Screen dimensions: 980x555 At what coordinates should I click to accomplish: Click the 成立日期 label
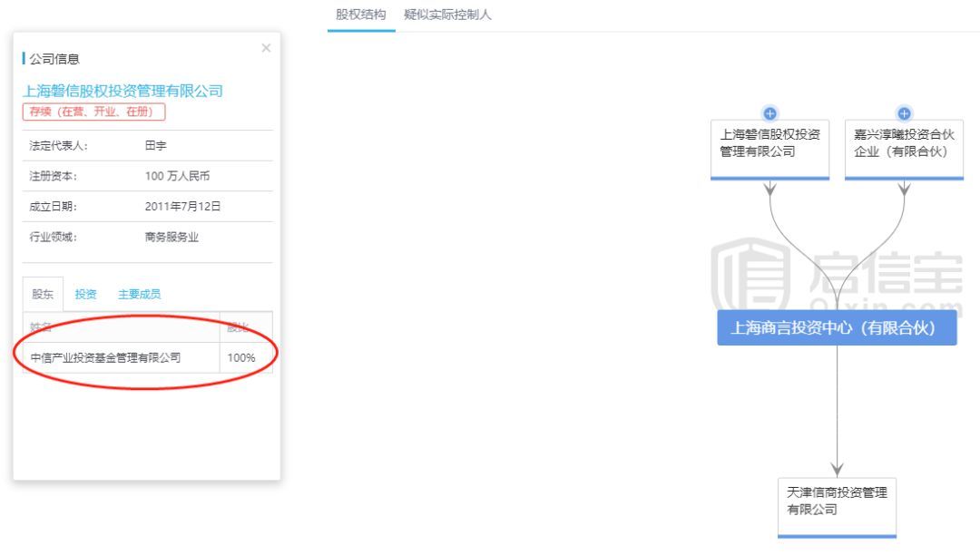pos(54,206)
